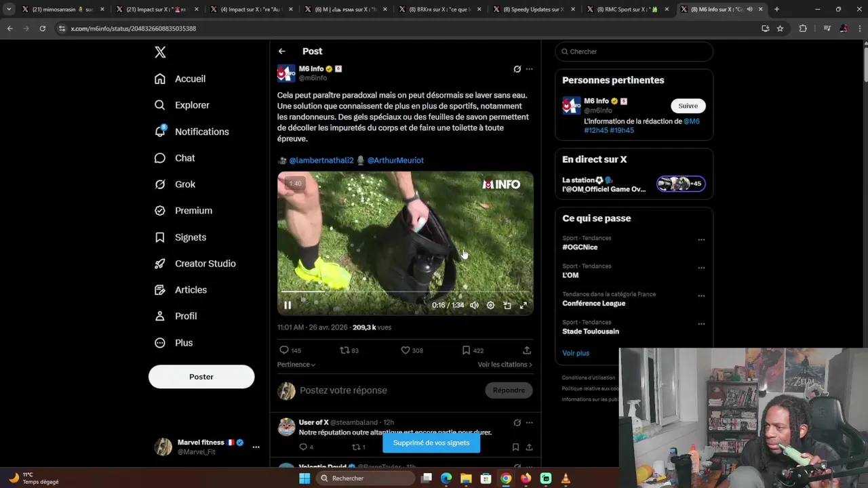Like the M6 Info post
Image resolution: width=868 pixels, height=488 pixels.
click(x=406, y=350)
